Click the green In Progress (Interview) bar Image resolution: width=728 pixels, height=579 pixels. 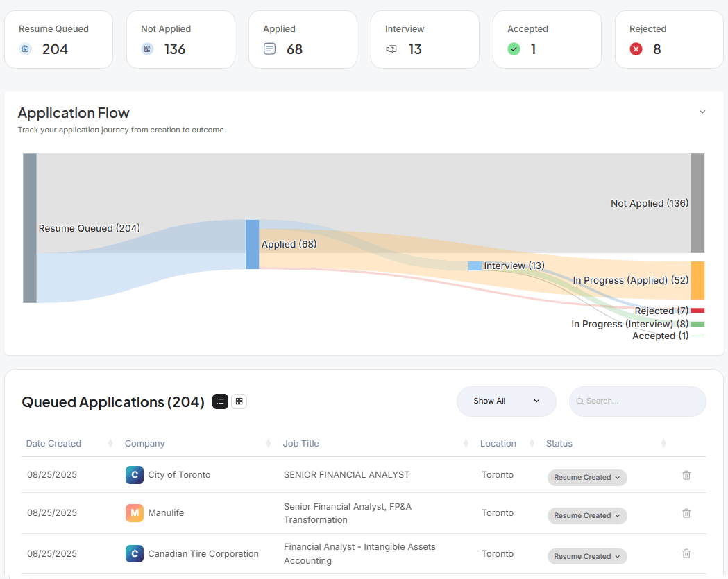point(697,324)
